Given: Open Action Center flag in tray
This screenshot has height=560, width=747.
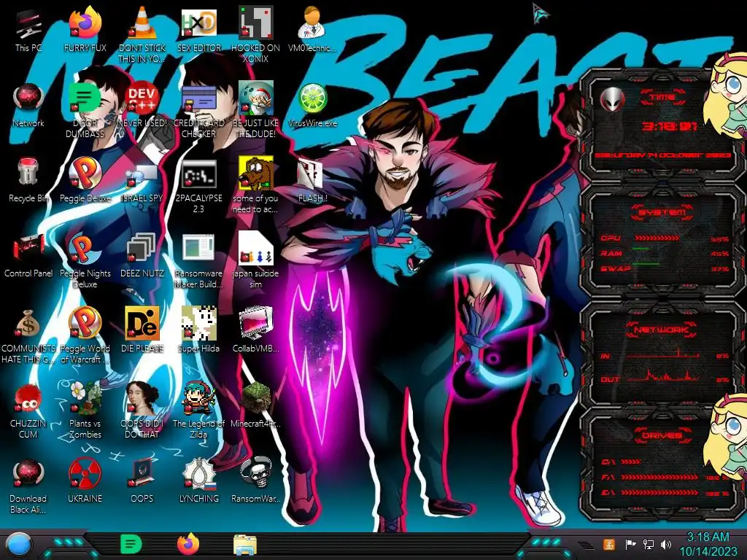Looking at the screenshot, I should point(631,544).
